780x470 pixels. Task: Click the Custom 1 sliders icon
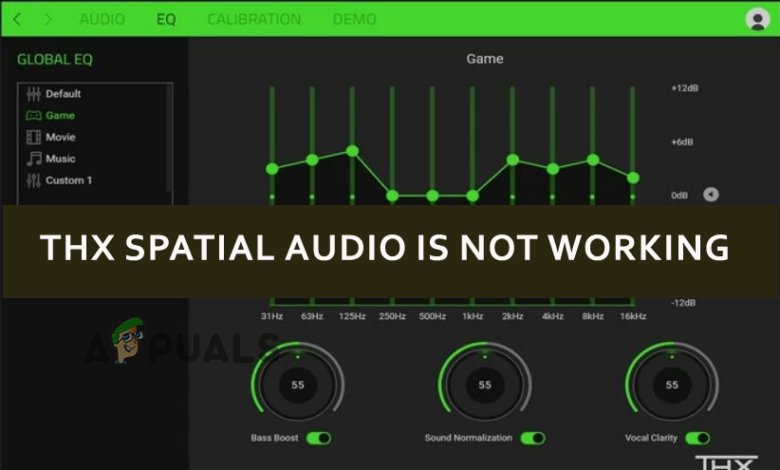pos(33,180)
